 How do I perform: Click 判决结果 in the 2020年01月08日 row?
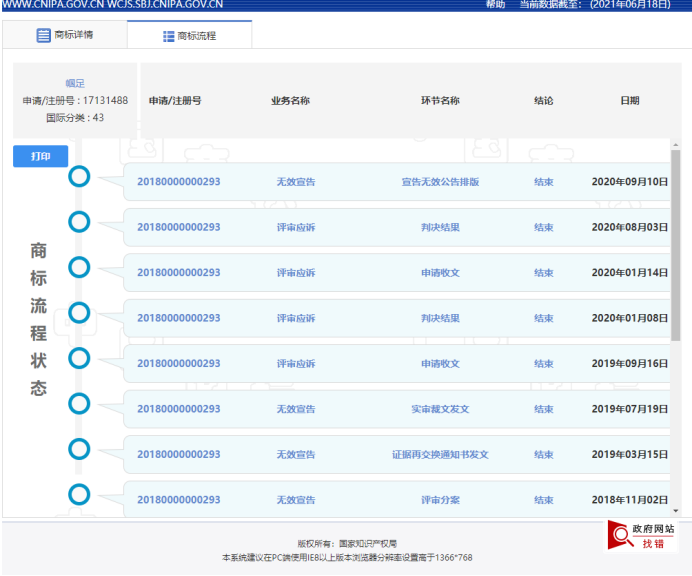(440, 318)
